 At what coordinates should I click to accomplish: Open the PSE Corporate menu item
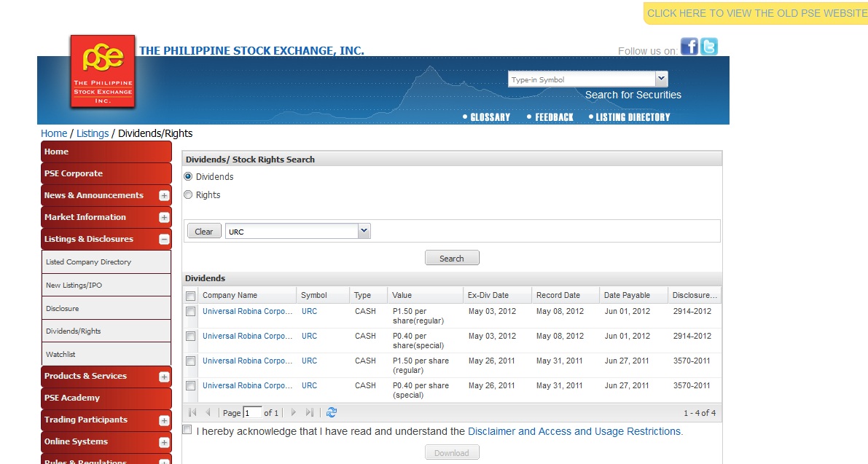106,173
